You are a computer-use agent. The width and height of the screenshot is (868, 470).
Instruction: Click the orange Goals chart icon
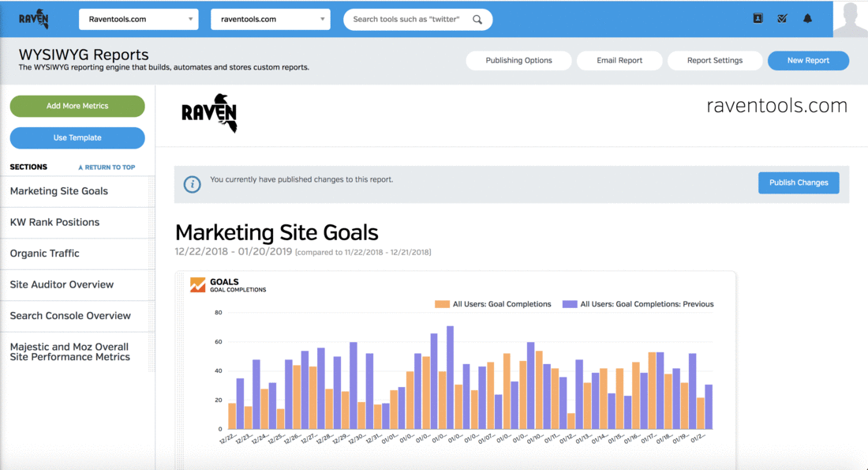click(x=197, y=284)
